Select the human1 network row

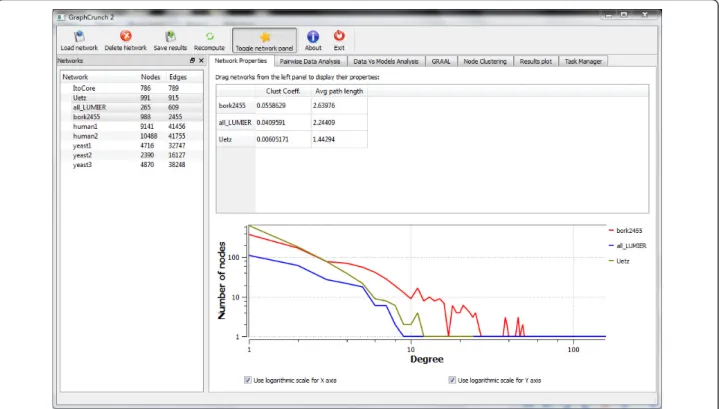coord(132,127)
